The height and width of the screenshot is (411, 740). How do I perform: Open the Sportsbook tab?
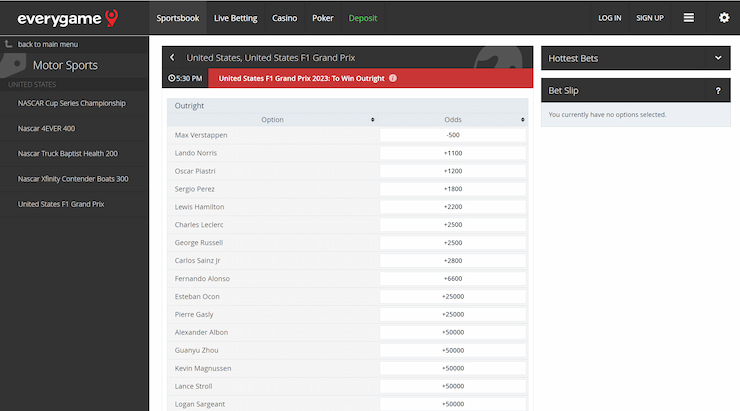(x=178, y=18)
